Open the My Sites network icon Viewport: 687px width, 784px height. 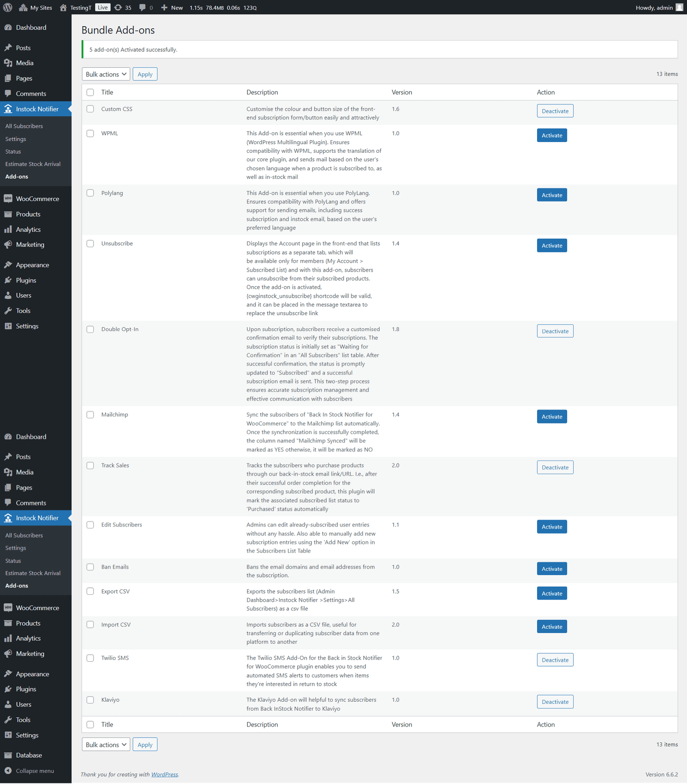[x=23, y=7]
